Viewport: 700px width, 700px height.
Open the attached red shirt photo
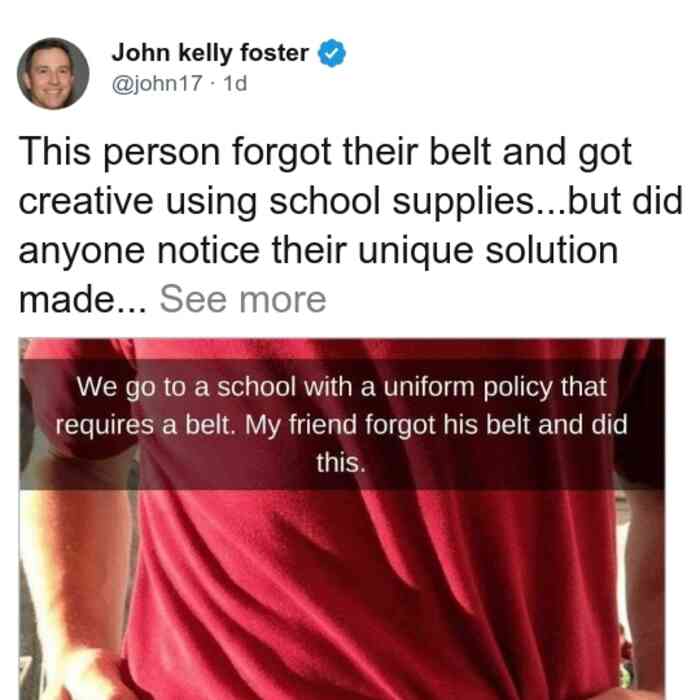[342, 519]
